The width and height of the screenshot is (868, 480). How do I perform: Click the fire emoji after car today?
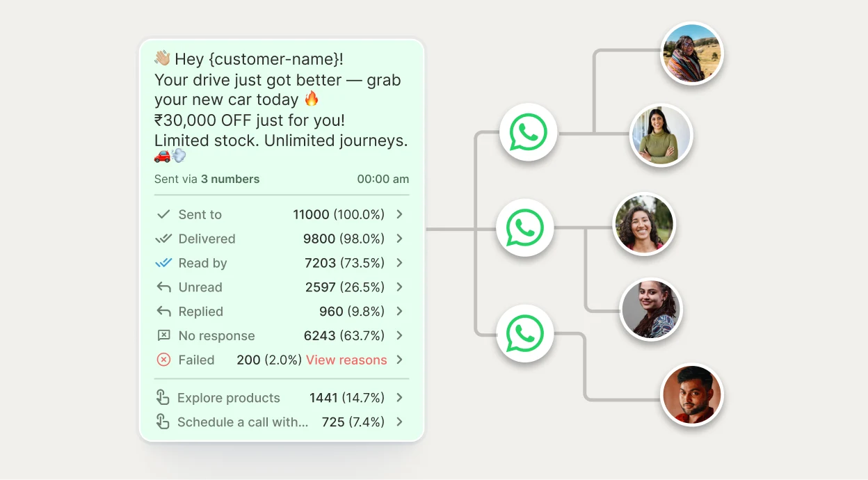[312, 99]
